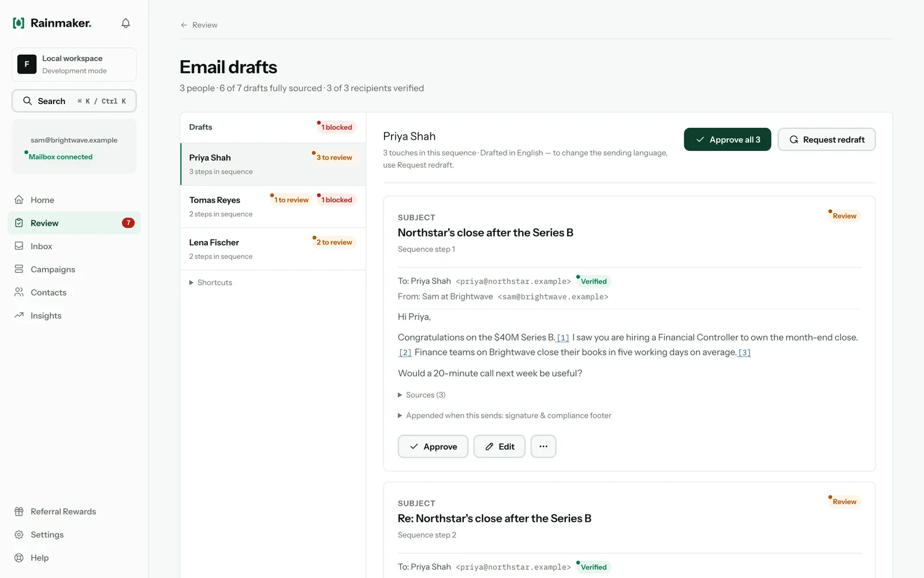Click the Review badge count 7

click(x=128, y=223)
